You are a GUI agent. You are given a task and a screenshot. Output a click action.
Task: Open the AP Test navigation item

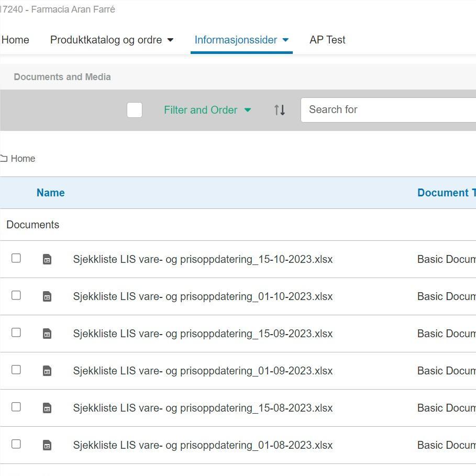click(x=327, y=40)
